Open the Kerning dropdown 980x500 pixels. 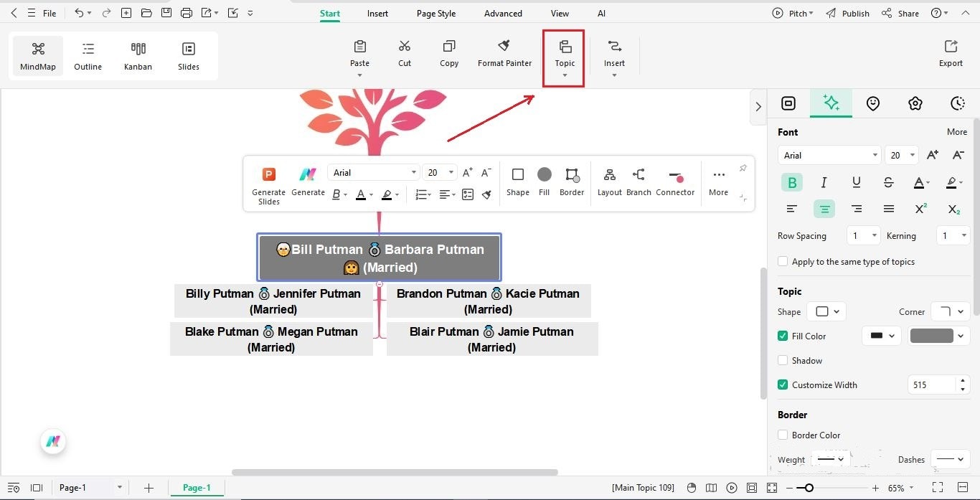(x=953, y=235)
